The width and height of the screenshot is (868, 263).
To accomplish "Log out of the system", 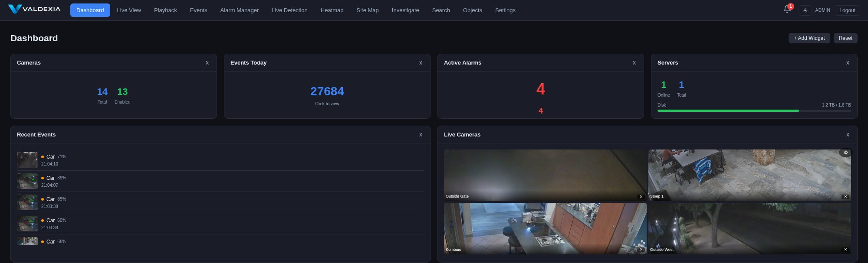I will 847,10.
